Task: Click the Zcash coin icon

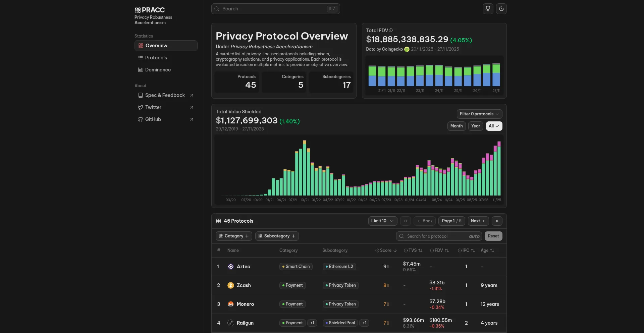Action: [231, 285]
